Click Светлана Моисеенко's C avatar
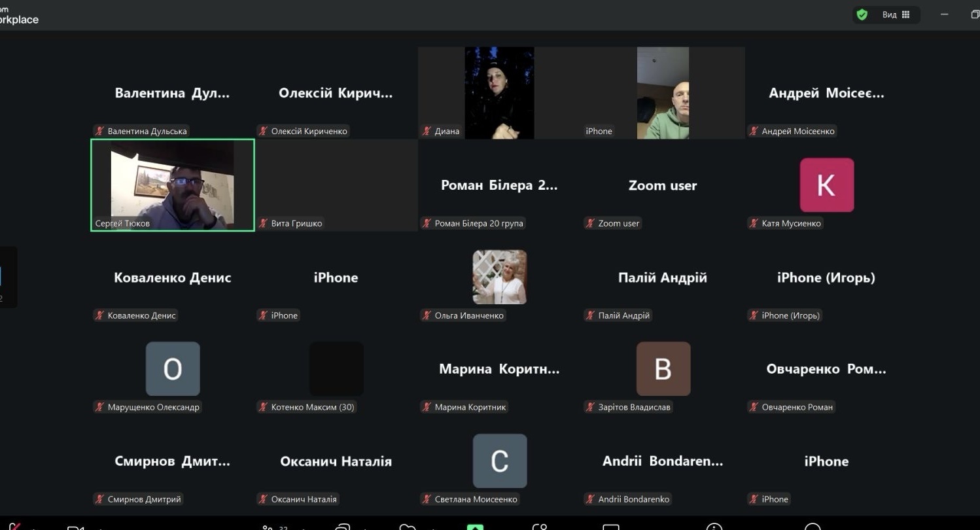 (499, 461)
